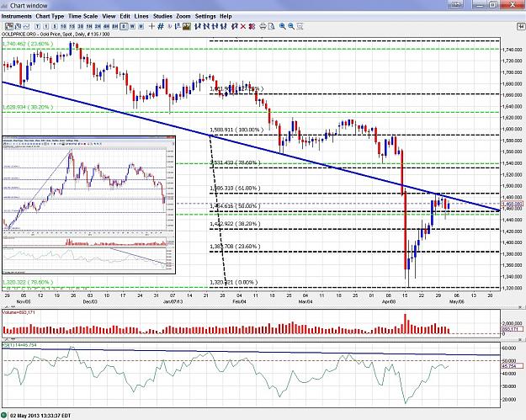Select the bar chart type icon
Screen dimensions: 526x420
point(18,26)
